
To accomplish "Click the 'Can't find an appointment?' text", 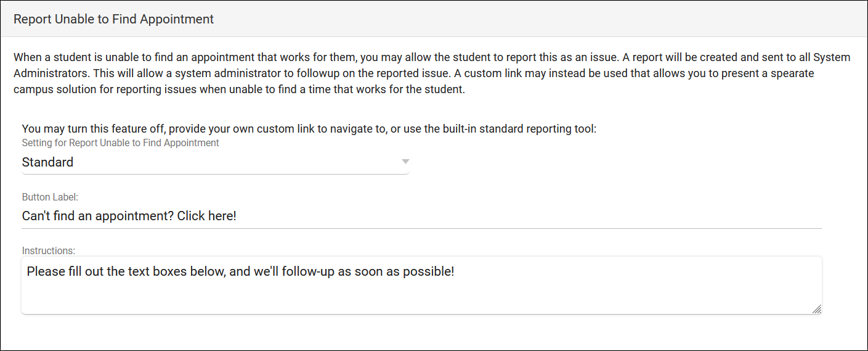I will (x=97, y=217).
